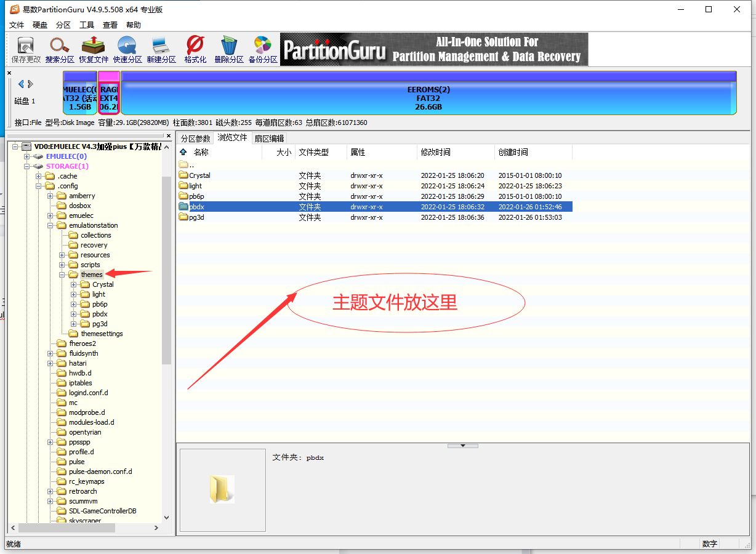The width and height of the screenshot is (756, 554).
Task: Click the Crystal folder icon in the file list
Action: pos(183,175)
